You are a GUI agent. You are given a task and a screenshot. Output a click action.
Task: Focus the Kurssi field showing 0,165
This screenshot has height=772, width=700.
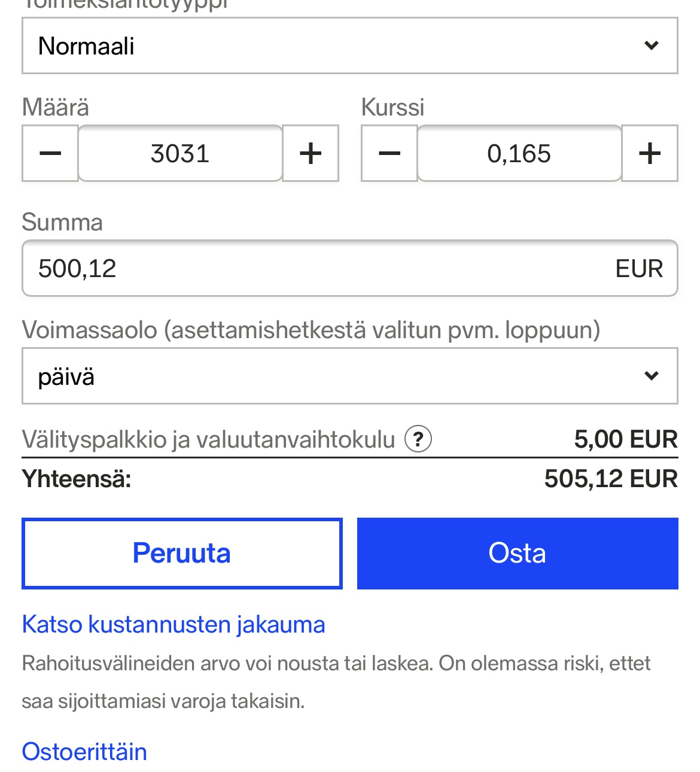tap(519, 153)
